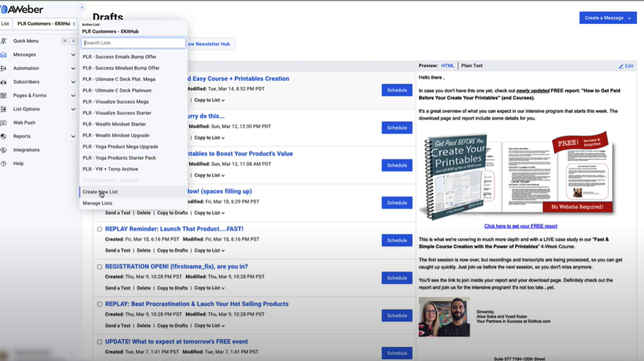Tick checkbox for REGISTRATION OPEN! draft

[99, 267]
